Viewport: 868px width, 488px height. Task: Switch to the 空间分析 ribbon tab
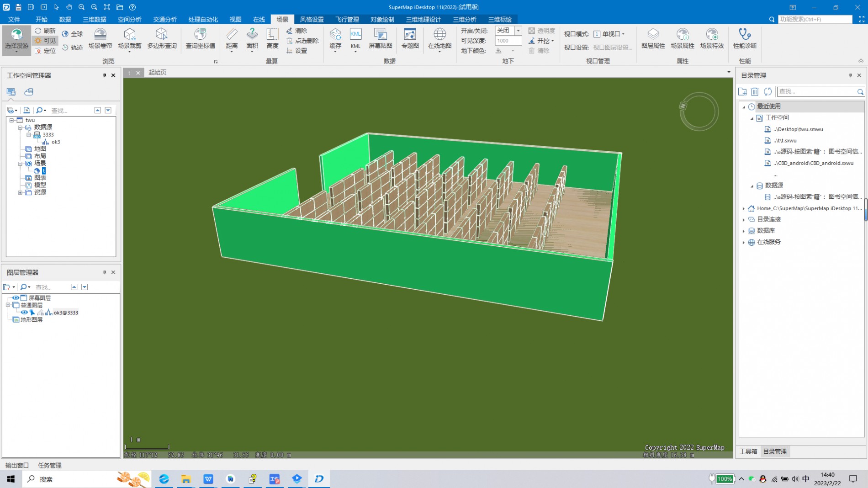click(130, 19)
